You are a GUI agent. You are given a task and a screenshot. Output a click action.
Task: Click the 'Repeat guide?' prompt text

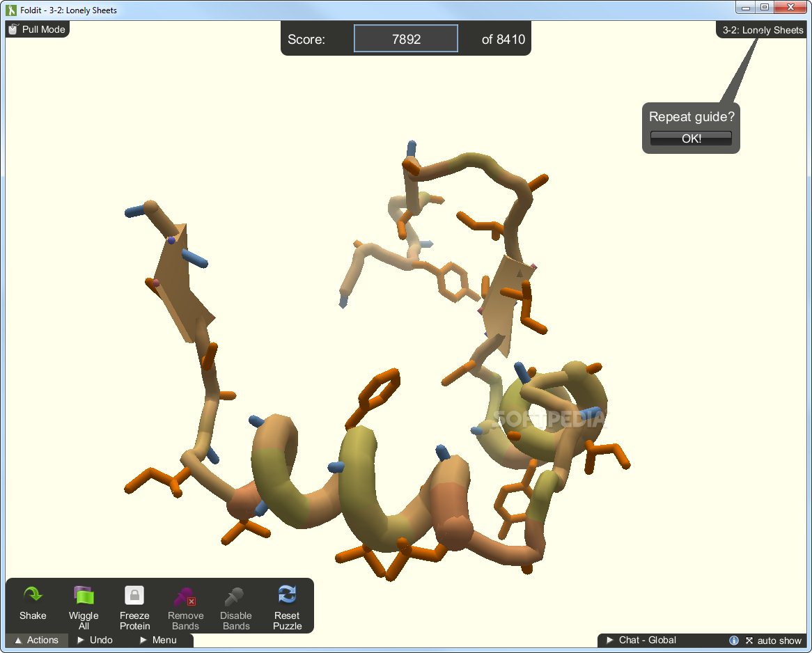pos(692,116)
